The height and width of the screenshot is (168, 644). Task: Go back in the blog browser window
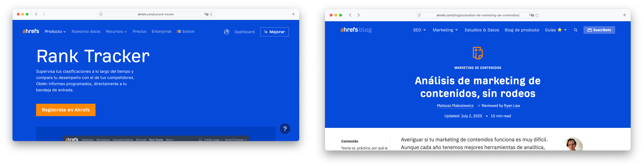(350, 15)
